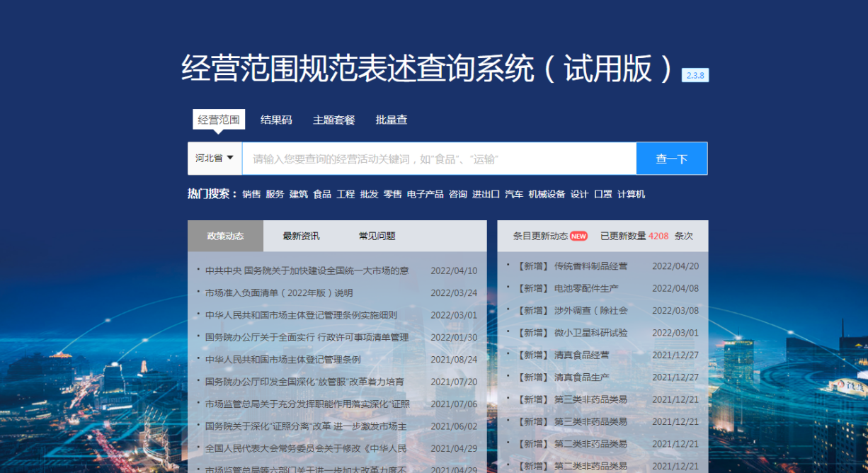Focus the business scope keyword input field
The height and width of the screenshot is (473, 868).
pos(439,159)
